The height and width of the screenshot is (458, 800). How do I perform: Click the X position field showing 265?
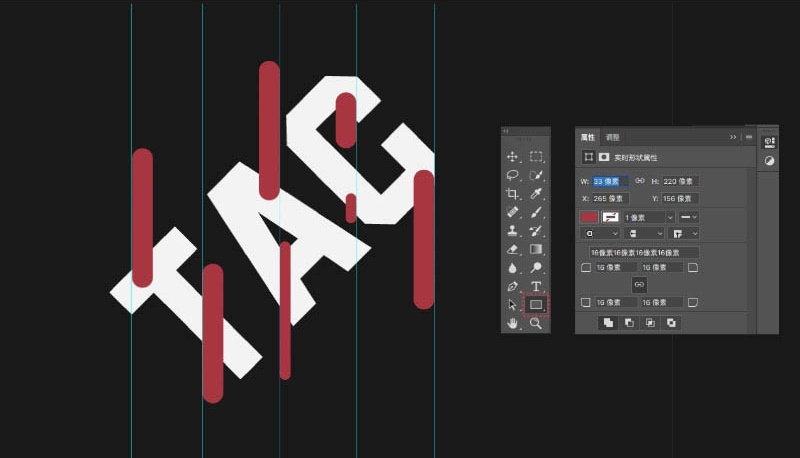(610, 198)
